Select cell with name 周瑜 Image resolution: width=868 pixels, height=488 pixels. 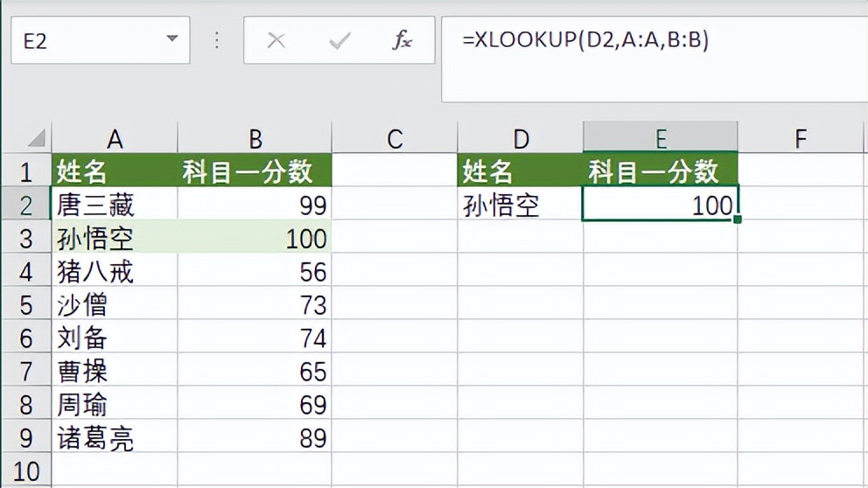coord(115,403)
